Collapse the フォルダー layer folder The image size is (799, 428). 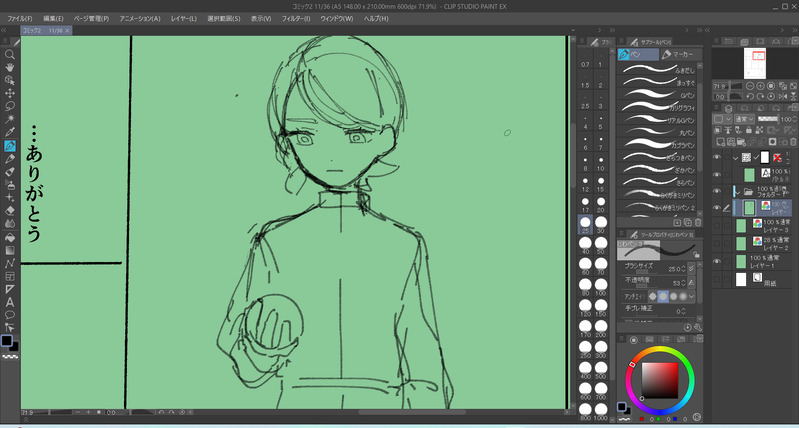coord(737,192)
